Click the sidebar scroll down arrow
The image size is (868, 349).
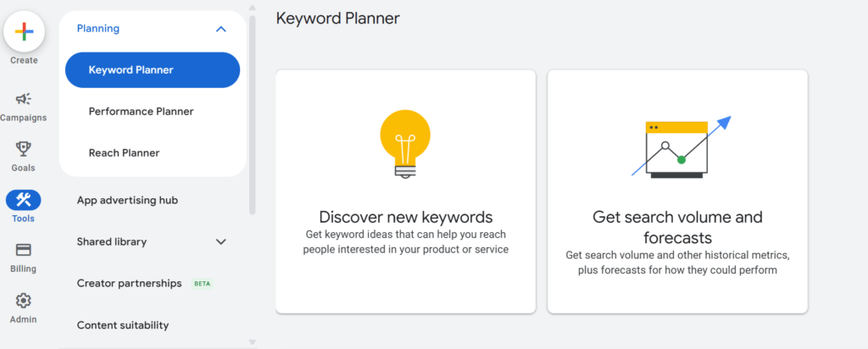coord(252,342)
